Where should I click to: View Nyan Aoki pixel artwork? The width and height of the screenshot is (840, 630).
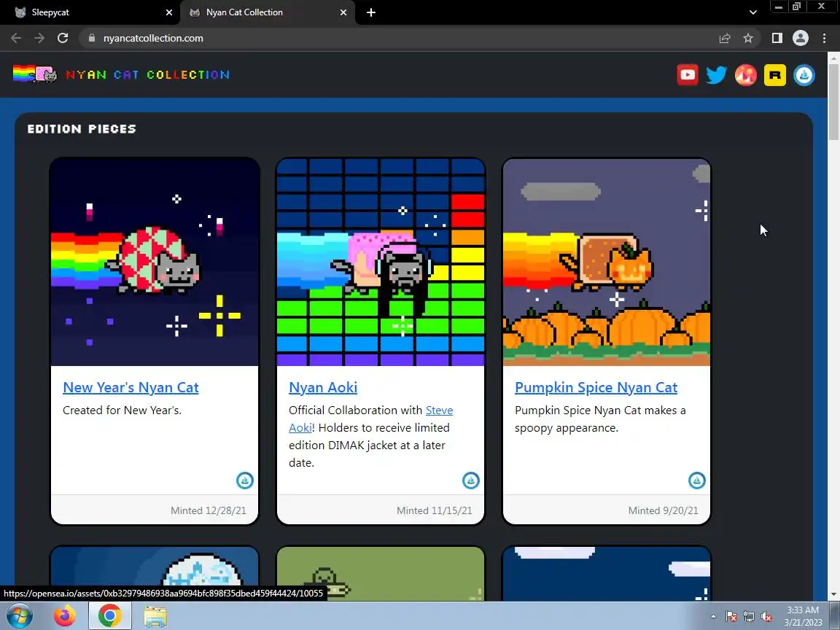coord(381,262)
